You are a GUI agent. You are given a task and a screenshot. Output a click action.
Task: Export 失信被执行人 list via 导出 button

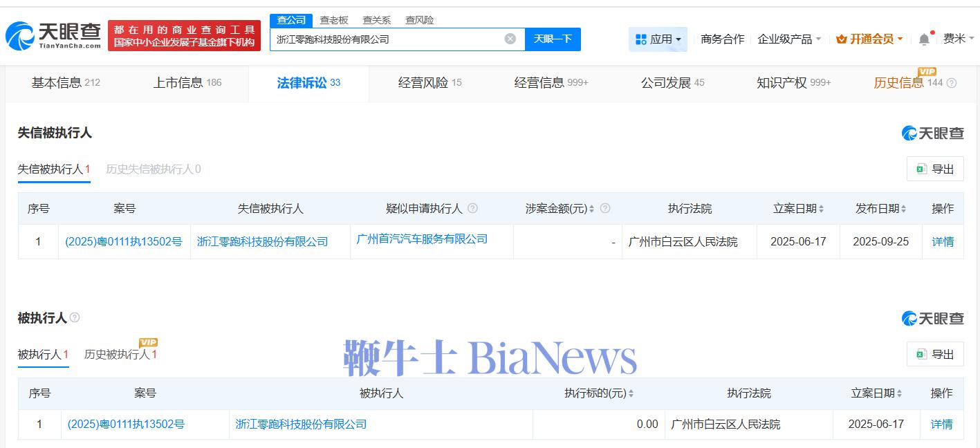(934, 169)
